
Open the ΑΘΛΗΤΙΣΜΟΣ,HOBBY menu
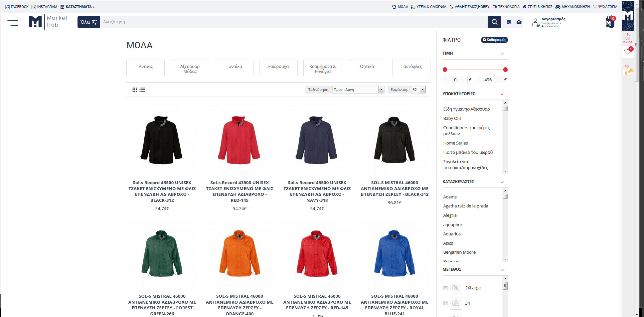point(469,7)
